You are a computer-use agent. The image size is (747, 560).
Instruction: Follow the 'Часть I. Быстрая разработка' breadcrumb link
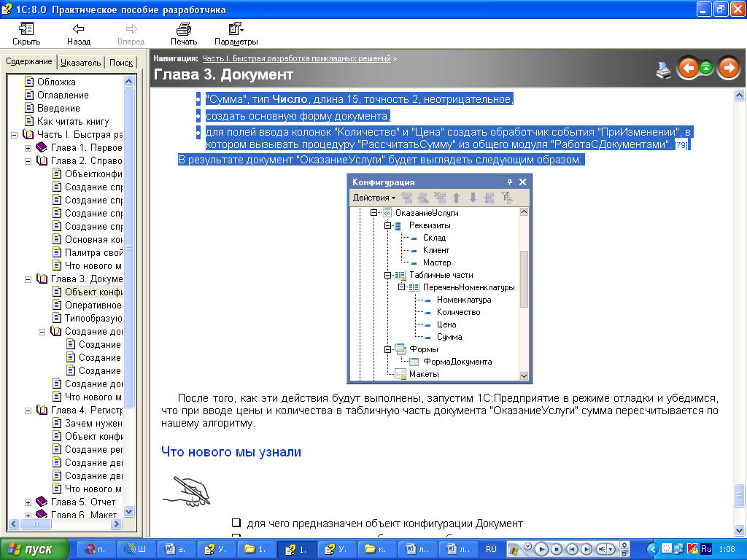296,58
